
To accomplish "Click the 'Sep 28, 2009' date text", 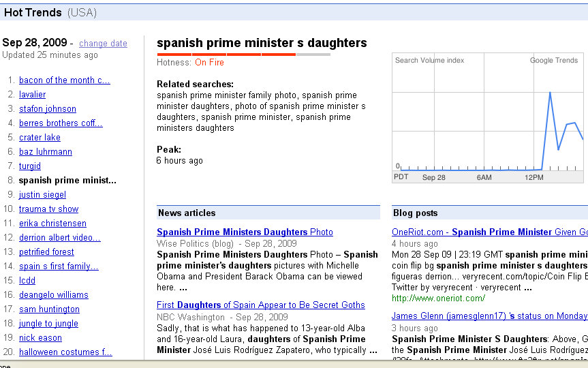I will pyautogui.click(x=35, y=43).
